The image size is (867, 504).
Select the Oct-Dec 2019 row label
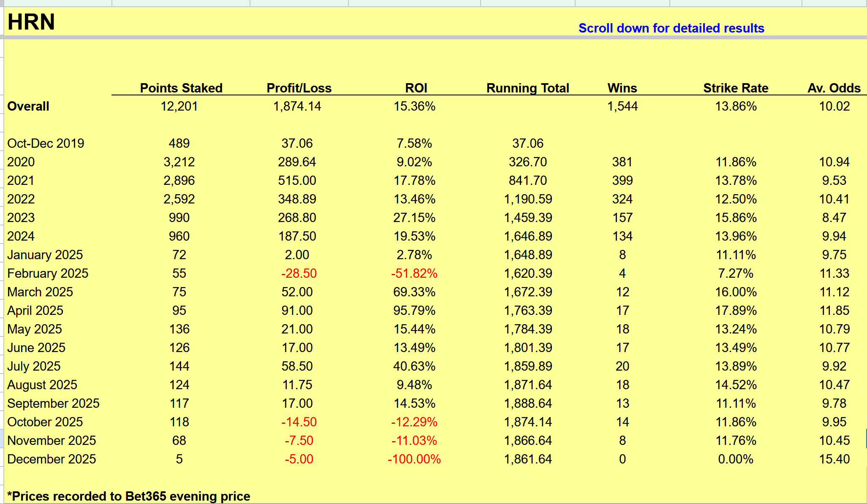point(46,144)
